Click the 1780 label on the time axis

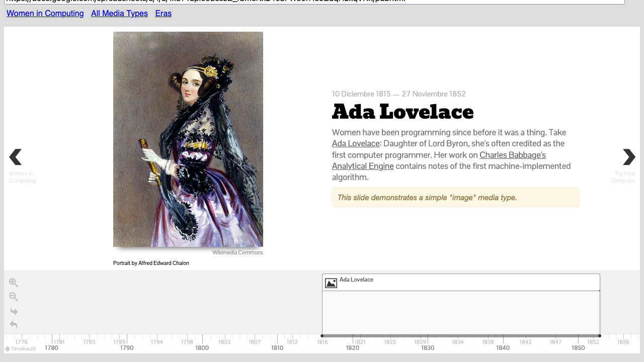(51, 348)
